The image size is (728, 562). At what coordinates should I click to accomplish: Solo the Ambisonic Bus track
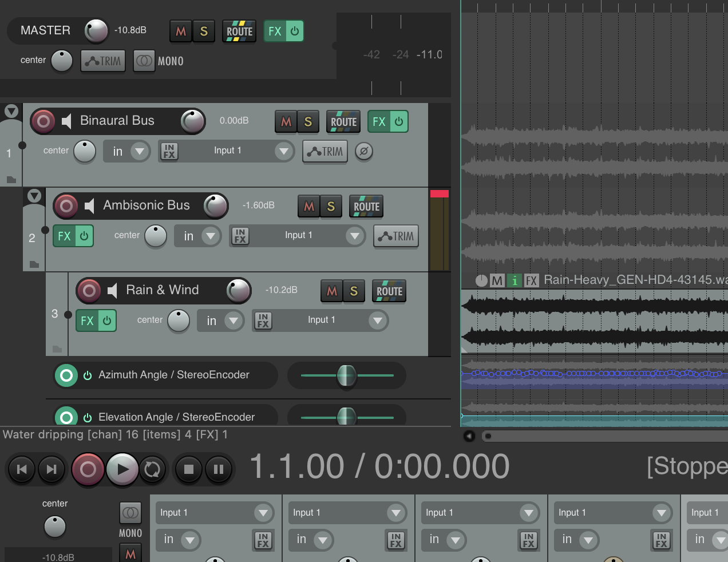point(331,206)
